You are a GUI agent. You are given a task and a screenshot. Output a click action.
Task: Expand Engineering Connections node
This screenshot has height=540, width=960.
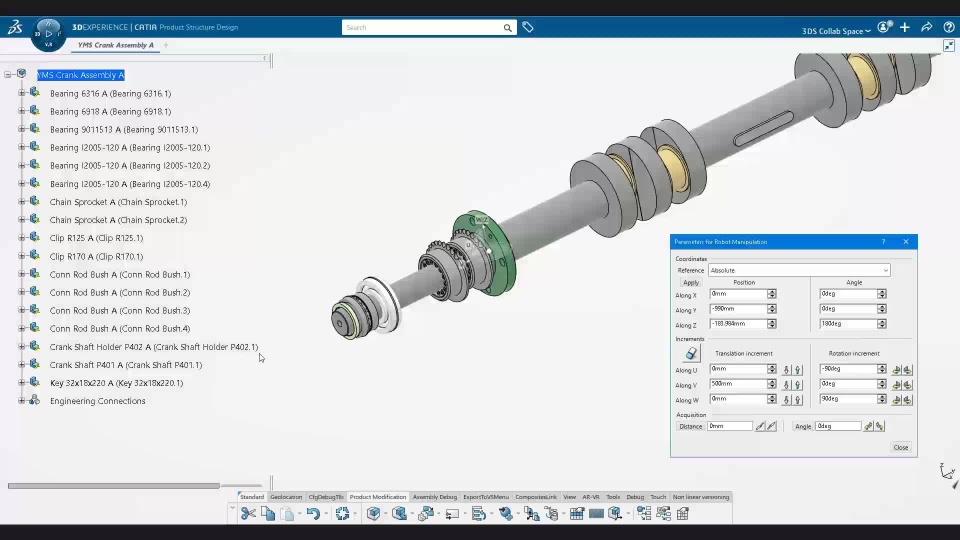[x=21, y=400]
